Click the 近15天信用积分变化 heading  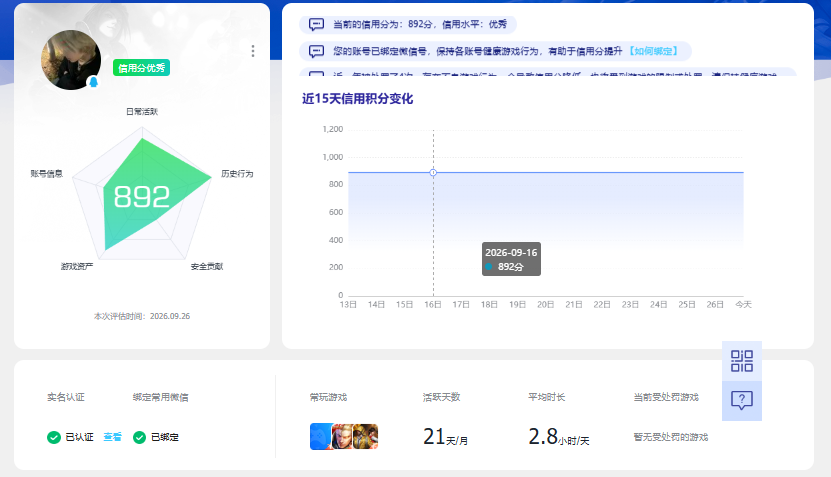point(357,99)
